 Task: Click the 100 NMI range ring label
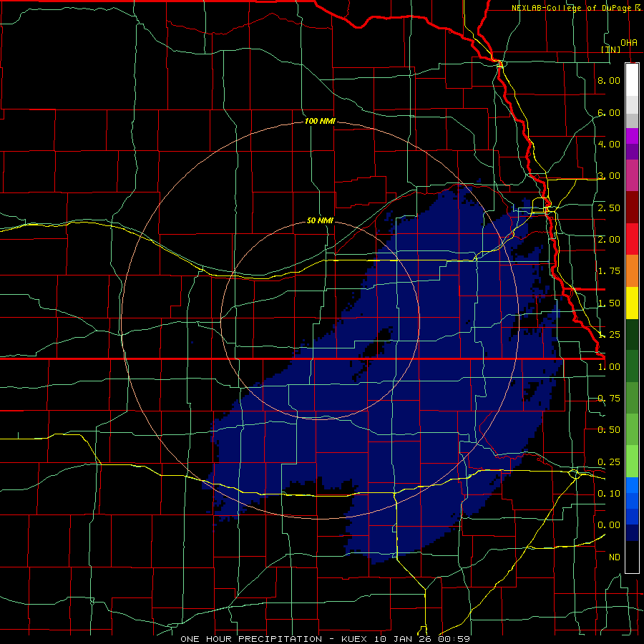(x=320, y=121)
